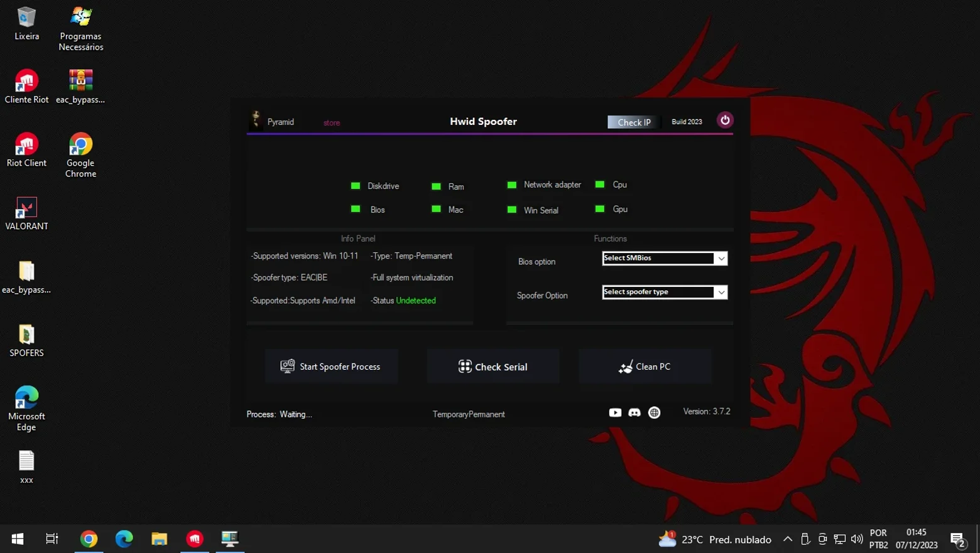Viewport: 980px width, 553px height.
Task: Open the website globe icon in spoofer footer
Action: 654,412
